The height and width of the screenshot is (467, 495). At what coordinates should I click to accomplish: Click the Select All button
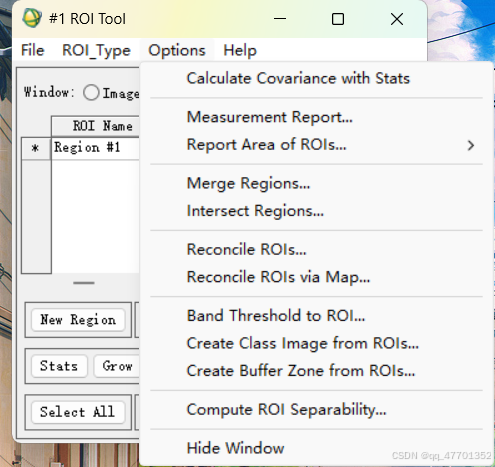point(78,412)
